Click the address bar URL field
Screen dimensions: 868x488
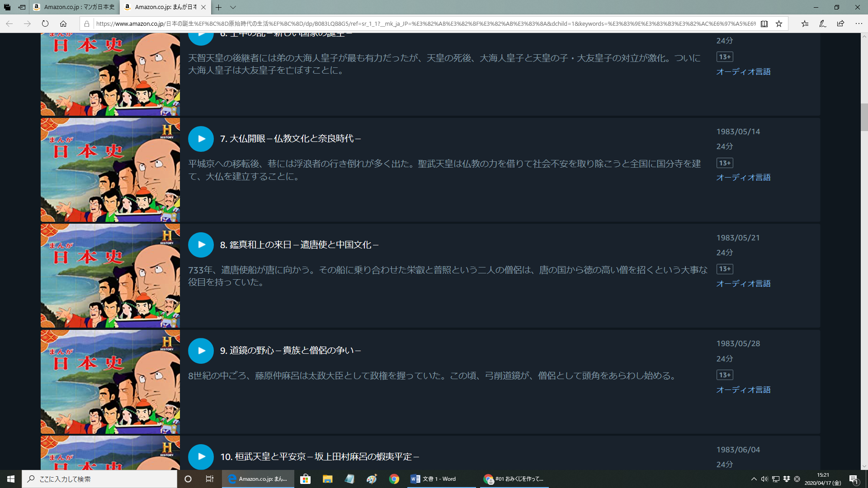point(425,23)
